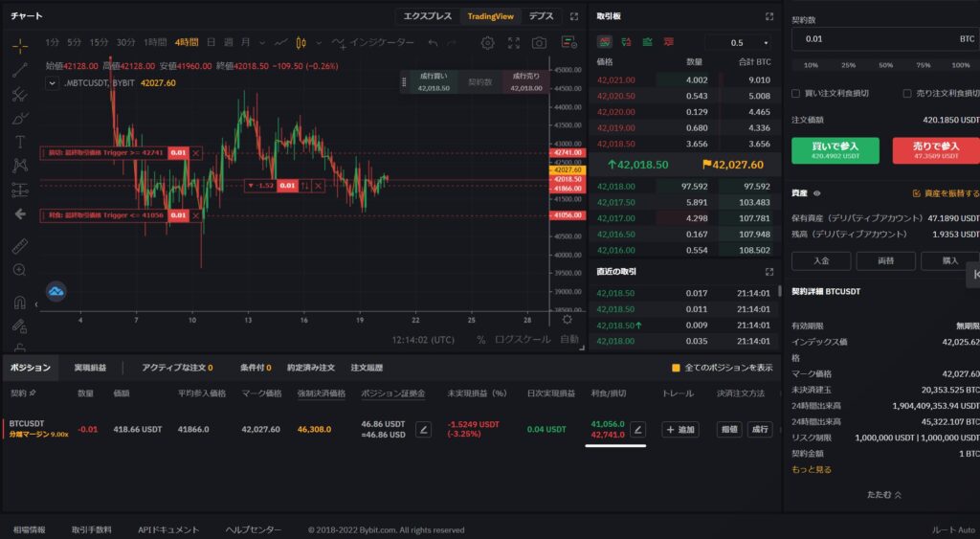The image size is (980, 539).
Task: Open the 実現損益 tab
Action: [x=90, y=368]
